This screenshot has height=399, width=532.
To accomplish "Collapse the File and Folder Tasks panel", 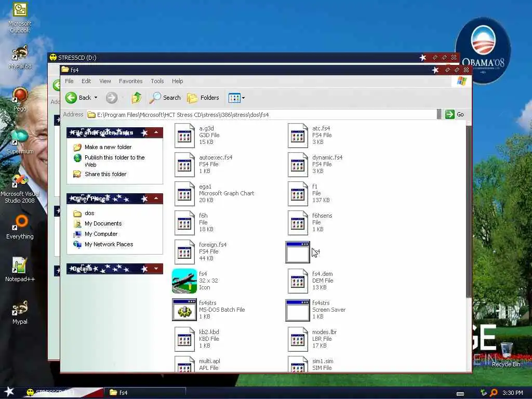I will (x=156, y=132).
